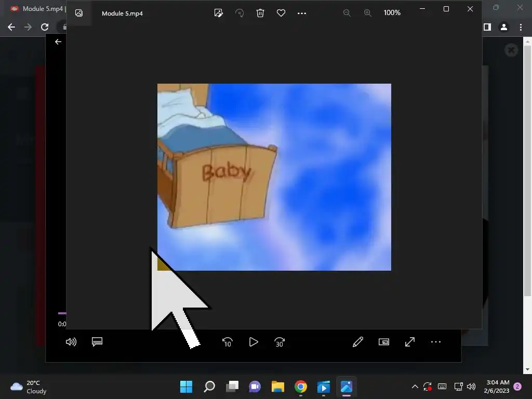
Task: Open the Photos gallery icon beside the title
Action: pos(79,13)
